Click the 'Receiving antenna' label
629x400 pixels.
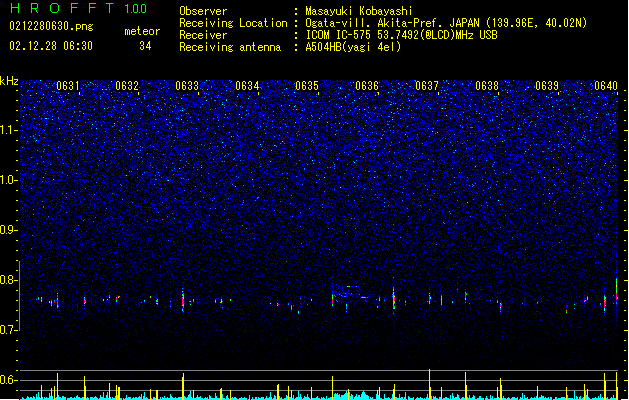click(x=230, y=47)
